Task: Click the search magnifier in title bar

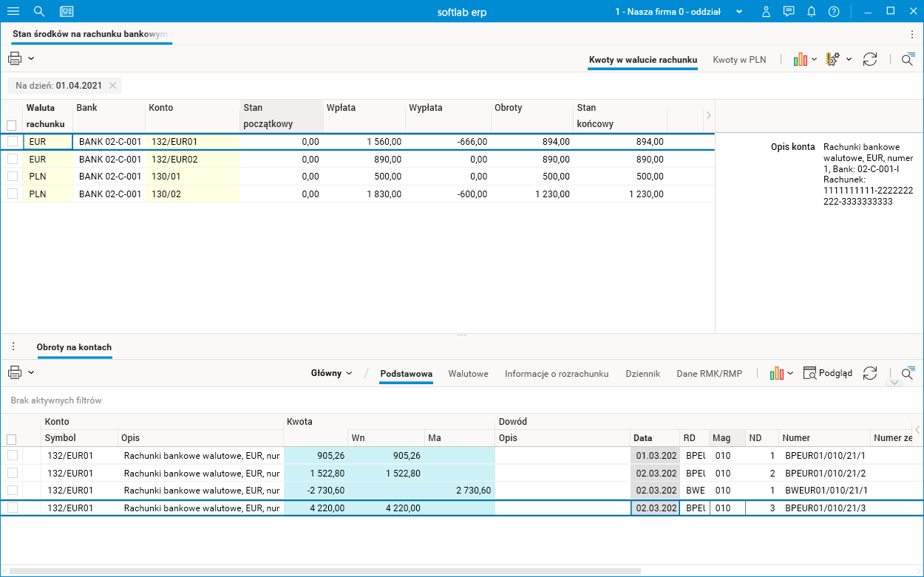Action: tap(39, 12)
